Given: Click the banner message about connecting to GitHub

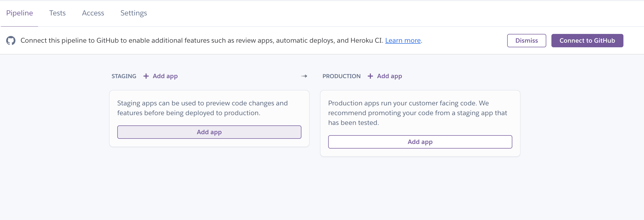Looking at the screenshot, I should pos(202,41).
